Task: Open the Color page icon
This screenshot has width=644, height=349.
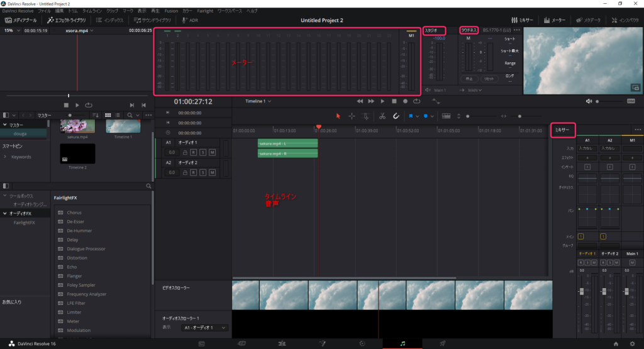Action: (x=362, y=344)
